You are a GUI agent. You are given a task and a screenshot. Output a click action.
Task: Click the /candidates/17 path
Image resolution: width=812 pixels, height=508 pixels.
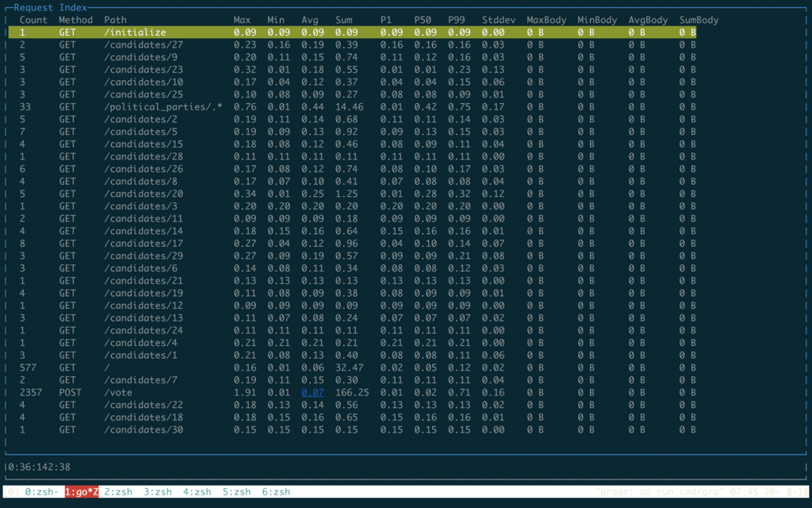click(x=144, y=244)
